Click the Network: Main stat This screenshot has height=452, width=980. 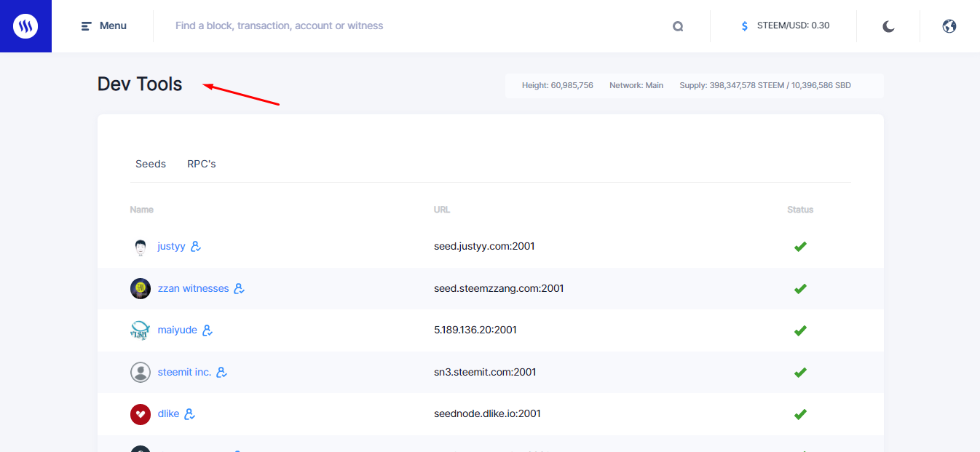(x=636, y=85)
